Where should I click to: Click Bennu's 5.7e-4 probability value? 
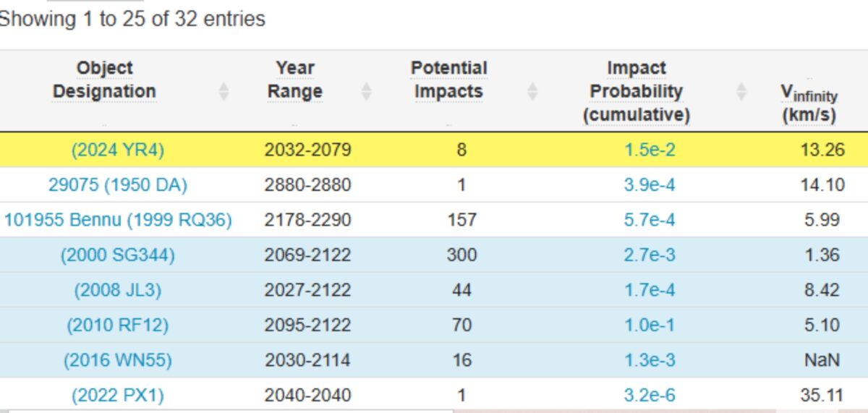[650, 220]
